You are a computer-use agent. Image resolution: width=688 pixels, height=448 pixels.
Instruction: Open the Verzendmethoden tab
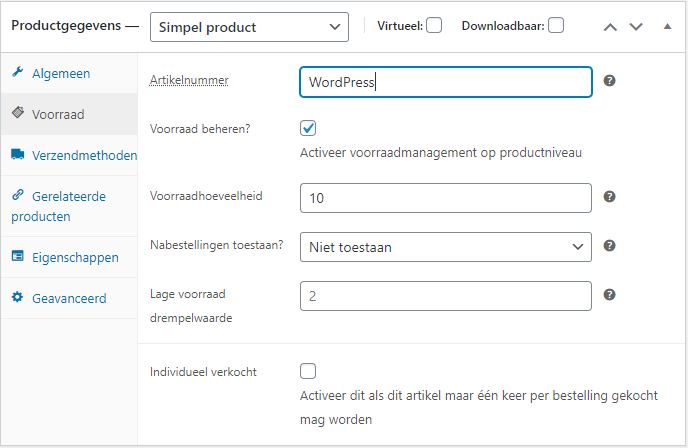pyautogui.click(x=69, y=155)
